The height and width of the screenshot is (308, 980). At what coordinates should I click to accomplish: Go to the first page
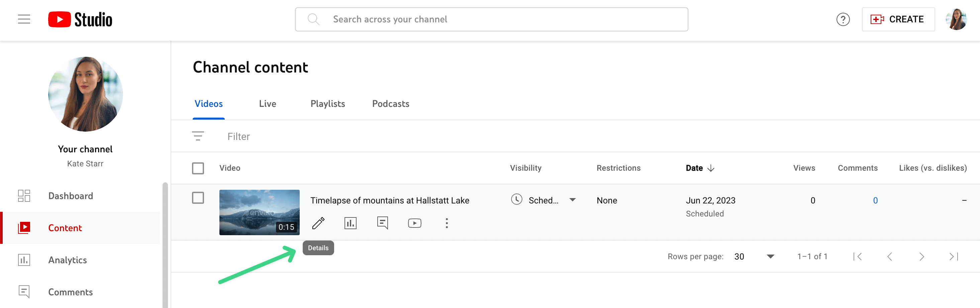(858, 257)
